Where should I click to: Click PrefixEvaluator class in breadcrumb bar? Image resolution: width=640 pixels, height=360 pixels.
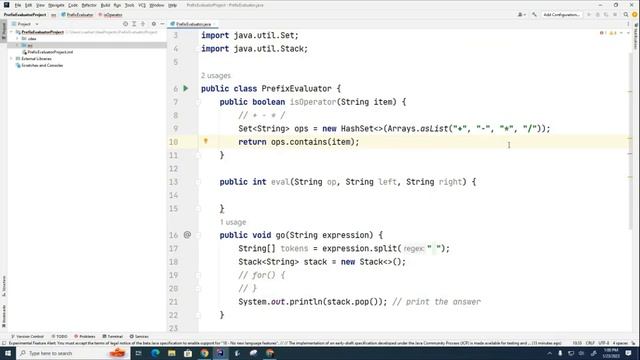point(78,15)
